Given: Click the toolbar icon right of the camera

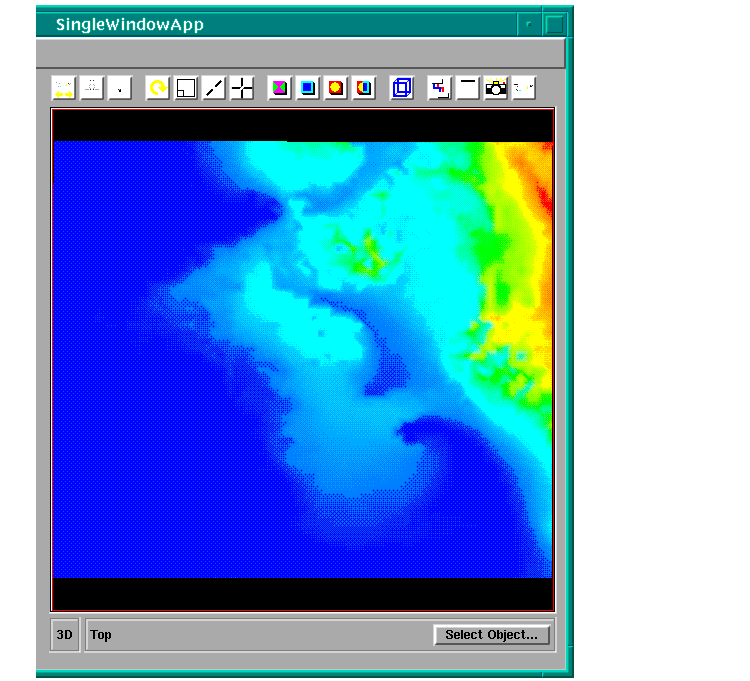Looking at the screenshot, I should click(523, 88).
